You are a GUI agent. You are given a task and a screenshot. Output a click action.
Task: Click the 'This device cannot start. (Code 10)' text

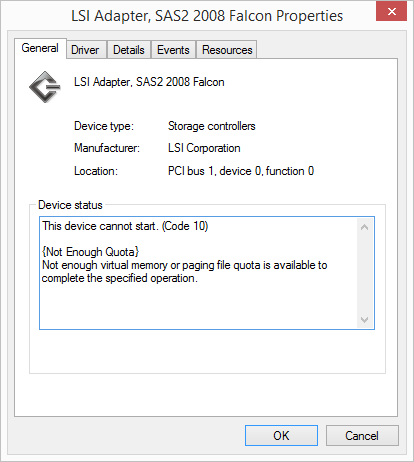pyautogui.click(x=125, y=226)
